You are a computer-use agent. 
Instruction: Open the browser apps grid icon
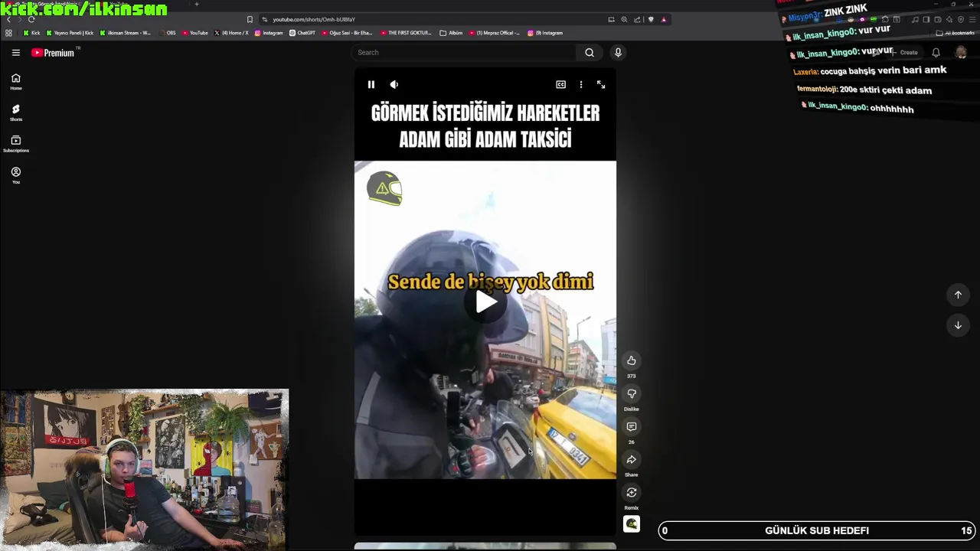8,33
